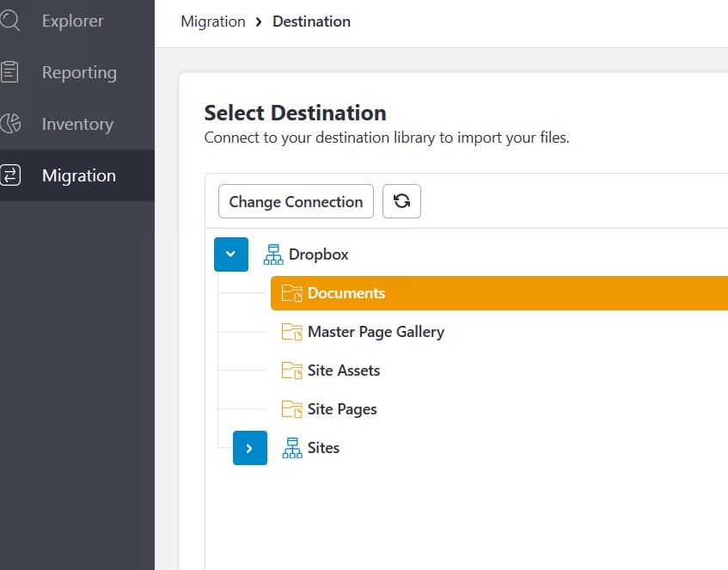Click the Reporting clipboard icon

tap(9, 72)
